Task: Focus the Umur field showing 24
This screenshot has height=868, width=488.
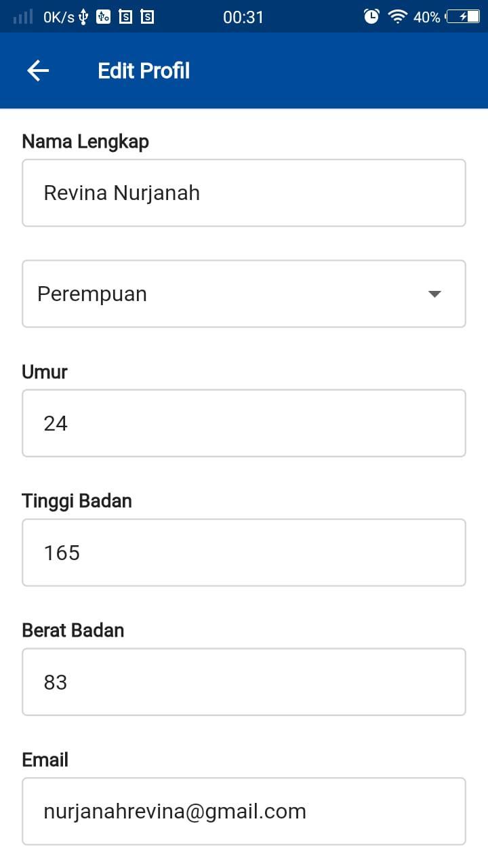Action: pos(244,423)
